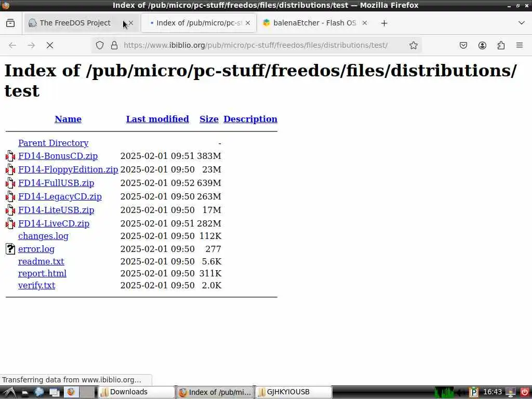
Task: Sort by the Description header
Action: point(250,119)
